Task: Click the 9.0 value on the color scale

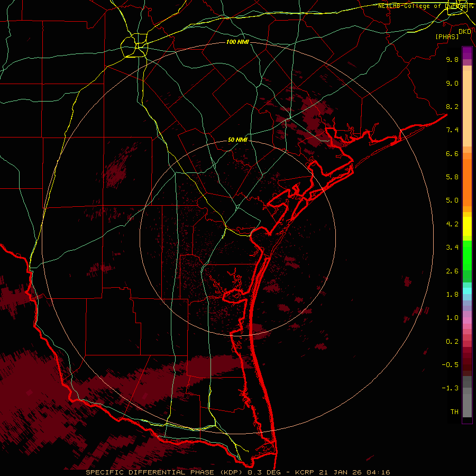Action: pos(452,83)
